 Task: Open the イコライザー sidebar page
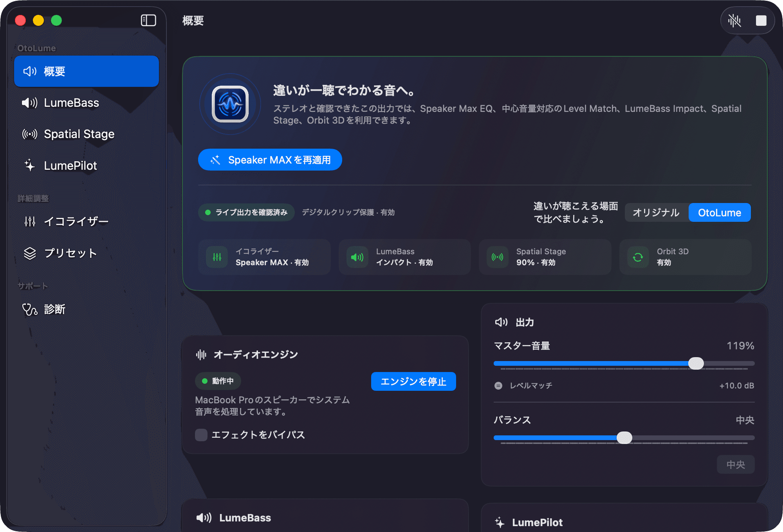click(x=87, y=221)
